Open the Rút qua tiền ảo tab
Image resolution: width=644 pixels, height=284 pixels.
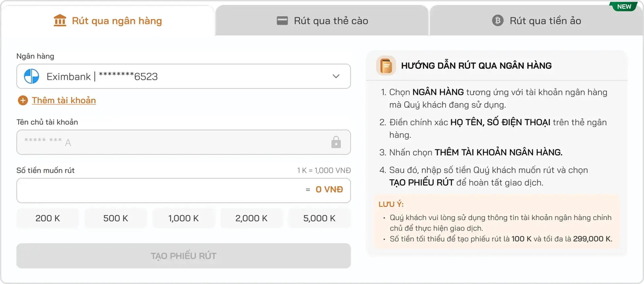(536, 21)
